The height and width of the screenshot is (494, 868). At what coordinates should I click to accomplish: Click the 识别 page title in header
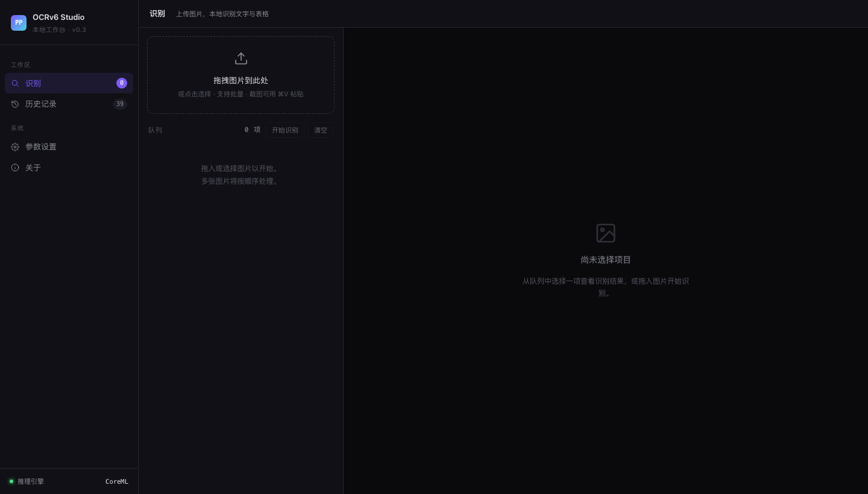(x=157, y=13)
